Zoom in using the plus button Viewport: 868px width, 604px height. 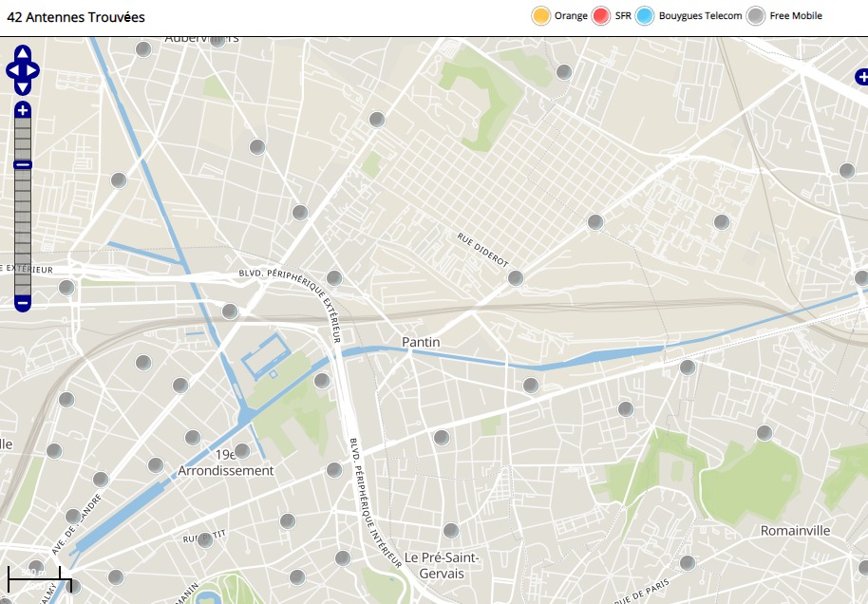pos(23,111)
